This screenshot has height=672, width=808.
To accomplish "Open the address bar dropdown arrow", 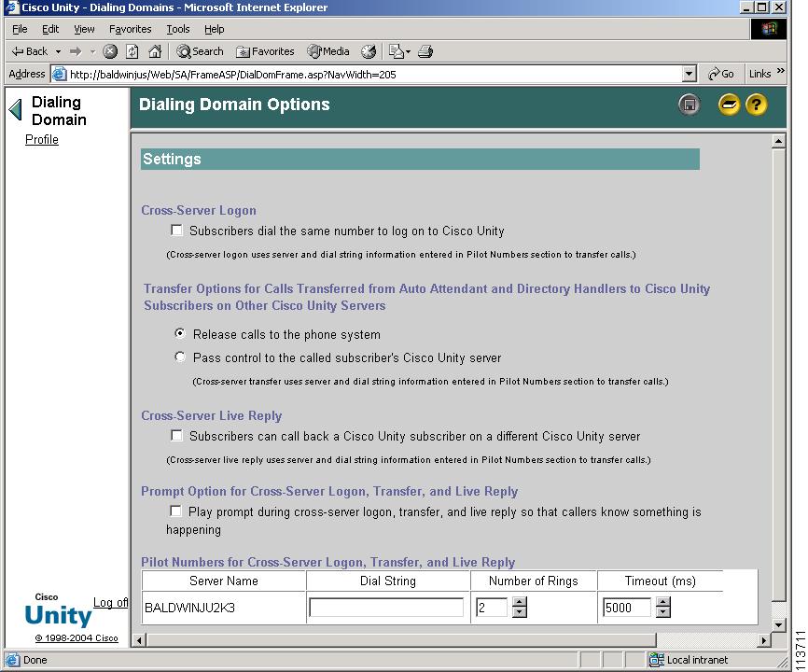I will [689, 75].
